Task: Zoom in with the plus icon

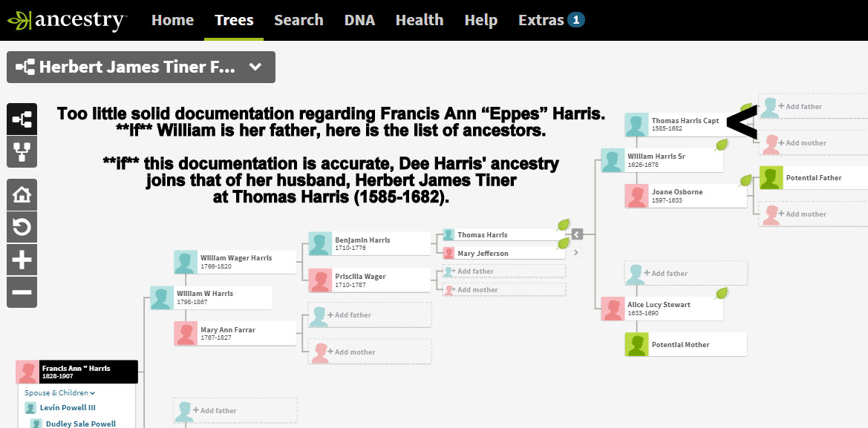Action: click(22, 260)
